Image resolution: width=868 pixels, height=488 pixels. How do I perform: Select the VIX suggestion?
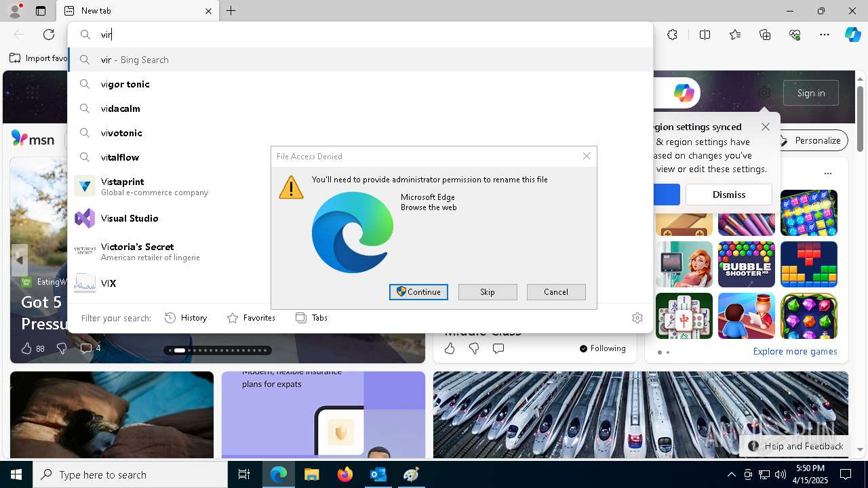pos(170,283)
